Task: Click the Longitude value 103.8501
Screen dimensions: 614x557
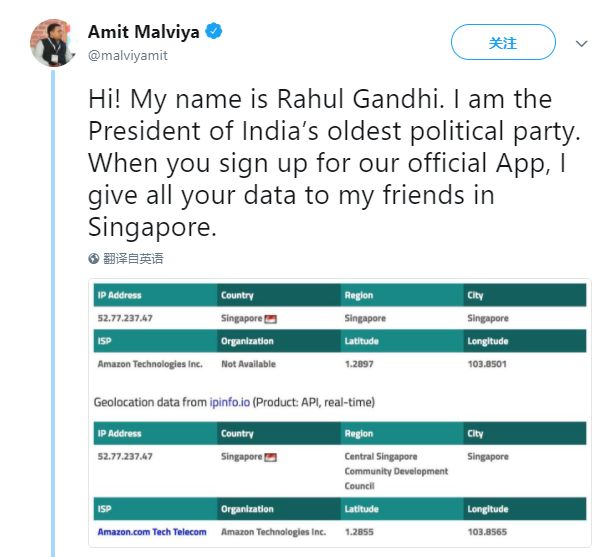Action: tap(487, 364)
